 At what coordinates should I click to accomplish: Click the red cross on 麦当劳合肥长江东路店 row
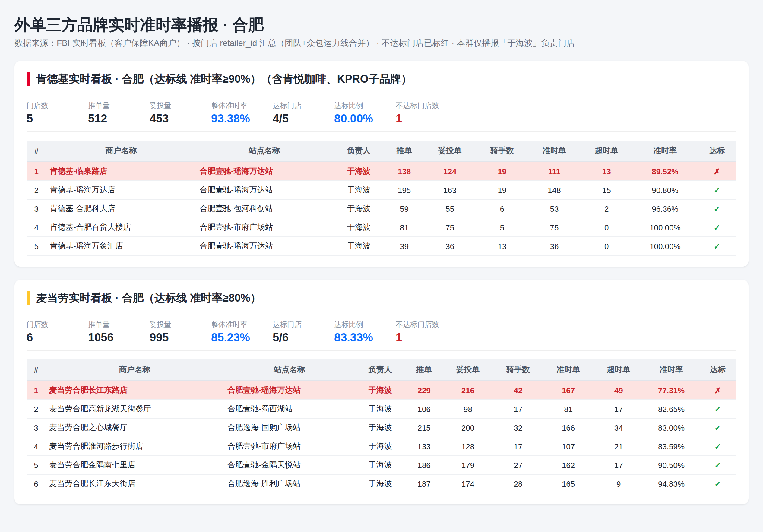tap(717, 391)
